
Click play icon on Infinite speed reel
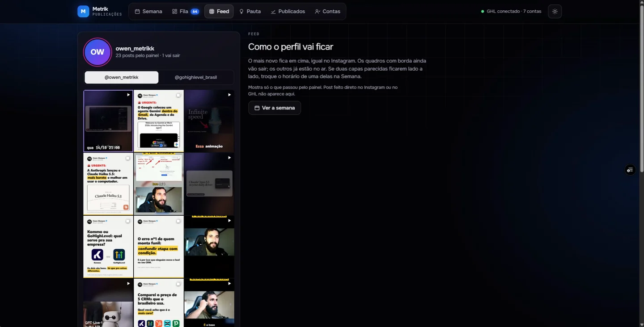(x=229, y=95)
